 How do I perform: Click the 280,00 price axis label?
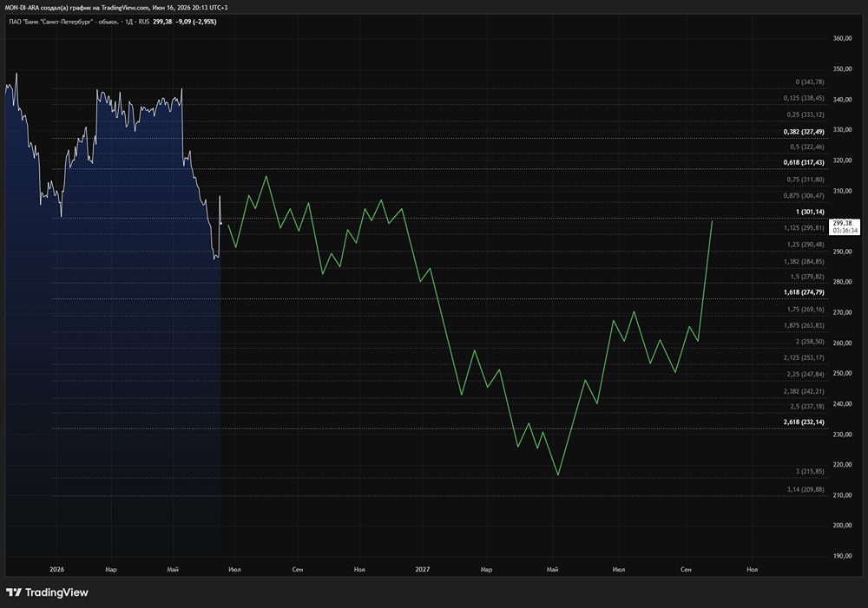(x=842, y=282)
